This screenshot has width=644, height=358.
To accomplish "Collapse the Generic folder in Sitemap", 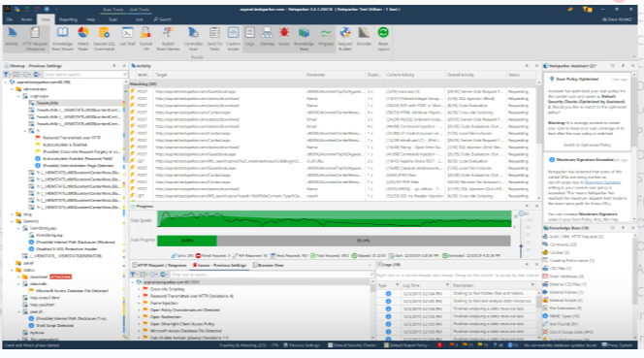I will [x=12, y=221].
